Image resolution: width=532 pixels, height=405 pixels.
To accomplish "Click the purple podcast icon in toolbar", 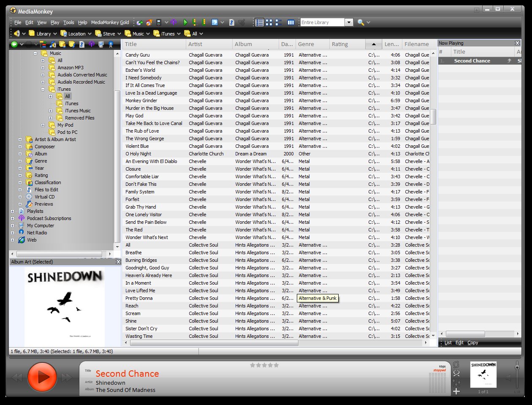I will (173, 22).
